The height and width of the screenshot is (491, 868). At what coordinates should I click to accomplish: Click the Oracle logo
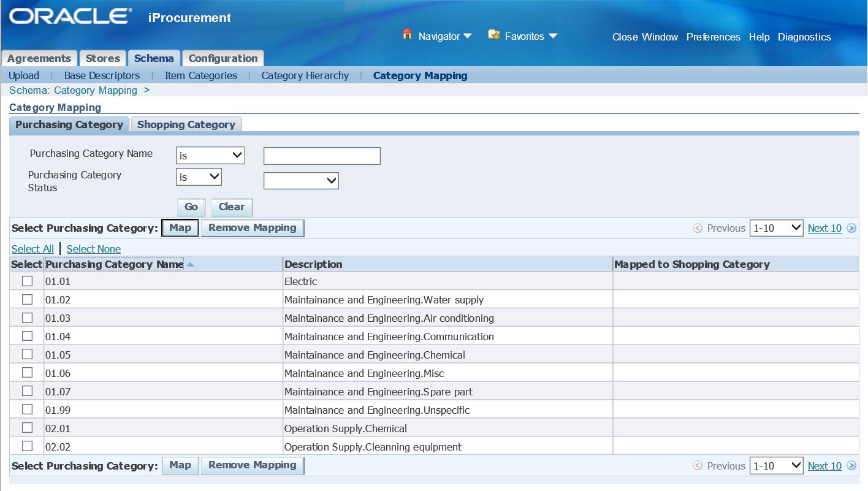[x=70, y=17]
